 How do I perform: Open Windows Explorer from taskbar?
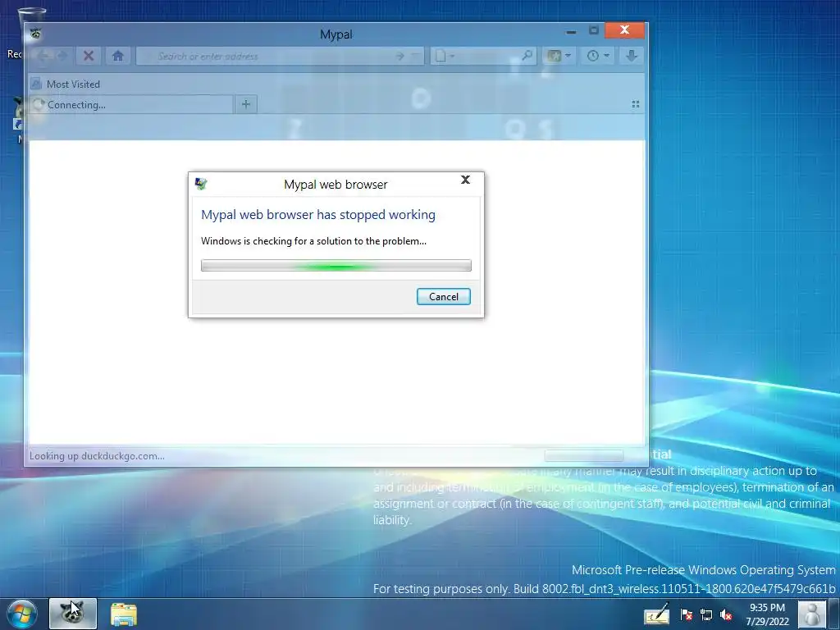click(x=124, y=614)
